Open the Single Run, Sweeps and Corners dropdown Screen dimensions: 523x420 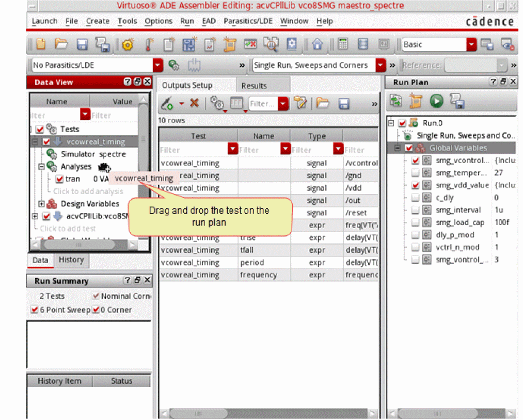(381, 66)
